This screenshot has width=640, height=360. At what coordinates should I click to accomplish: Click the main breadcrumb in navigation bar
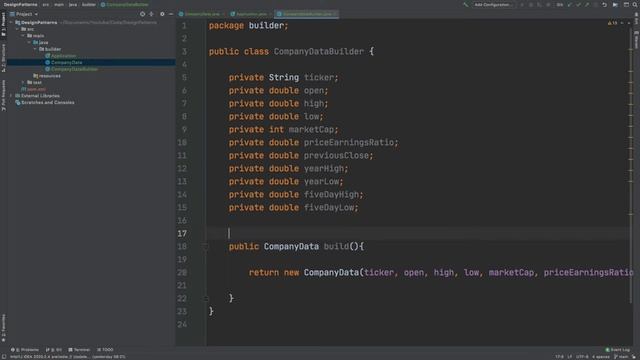[59, 4]
